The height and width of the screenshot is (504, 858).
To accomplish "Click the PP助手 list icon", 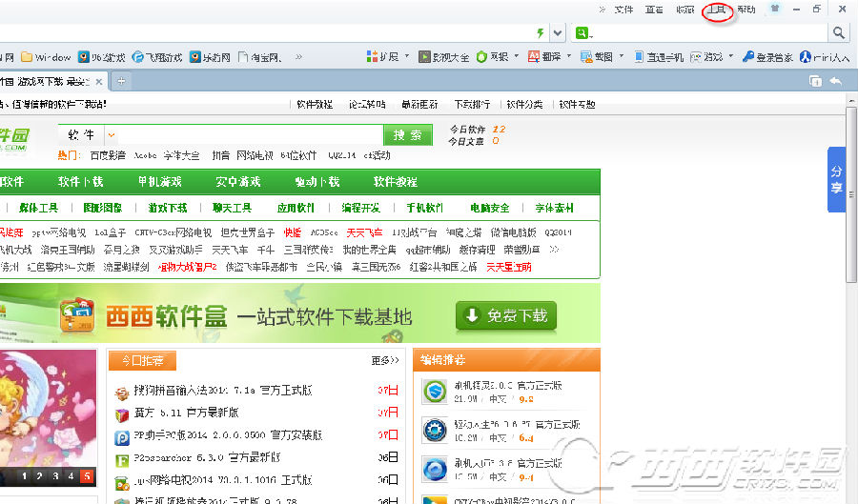I will click(x=121, y=438).
